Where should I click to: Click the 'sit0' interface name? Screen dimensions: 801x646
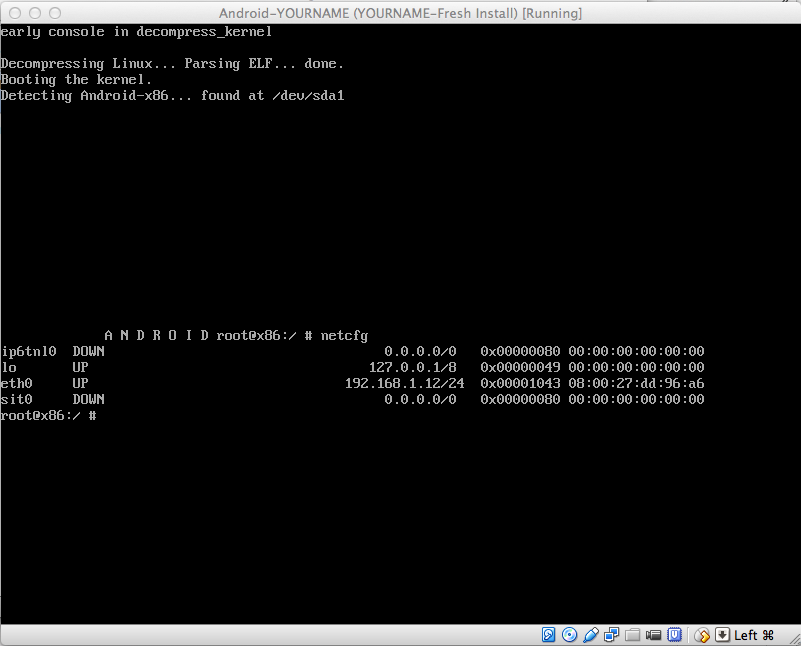[16, 399]
